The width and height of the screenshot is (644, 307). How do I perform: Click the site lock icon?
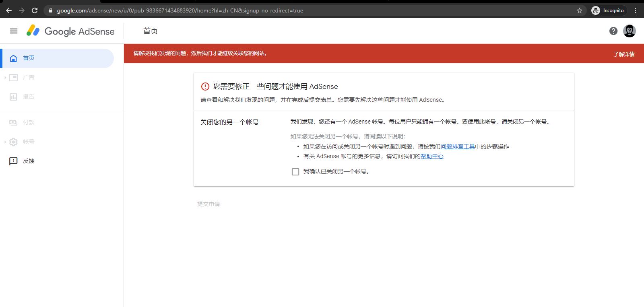tap(51, 10)
